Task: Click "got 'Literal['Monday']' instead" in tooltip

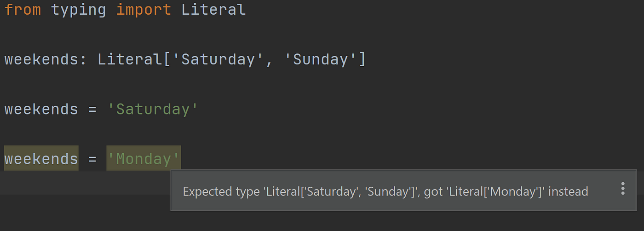Action: coord(506,191)
